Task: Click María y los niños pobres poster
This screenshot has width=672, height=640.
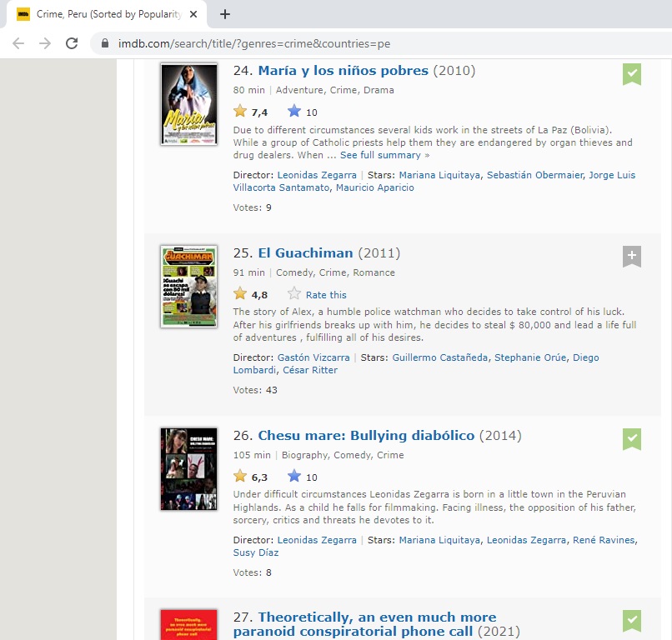Action: [188, 104]
